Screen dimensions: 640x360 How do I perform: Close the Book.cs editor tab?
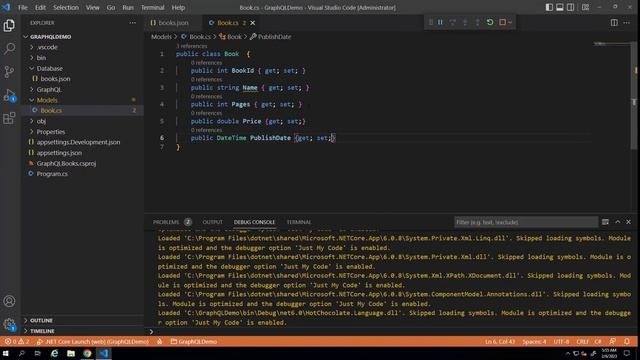point(253,23)
